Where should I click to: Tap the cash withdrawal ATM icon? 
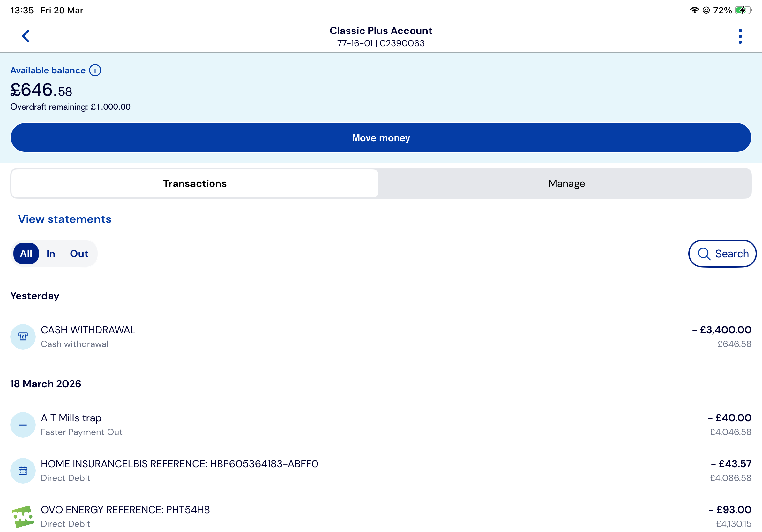[x=23, y=336]
